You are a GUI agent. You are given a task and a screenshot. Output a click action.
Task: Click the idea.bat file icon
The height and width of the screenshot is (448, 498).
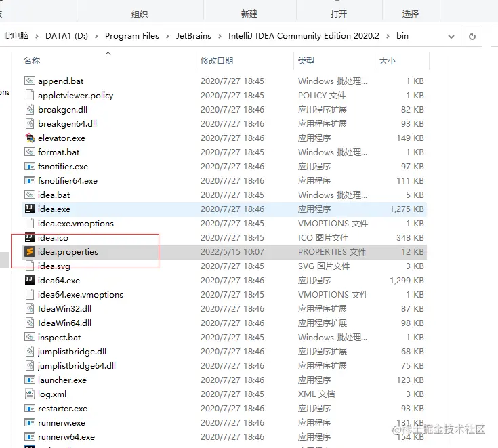[30, 195]
